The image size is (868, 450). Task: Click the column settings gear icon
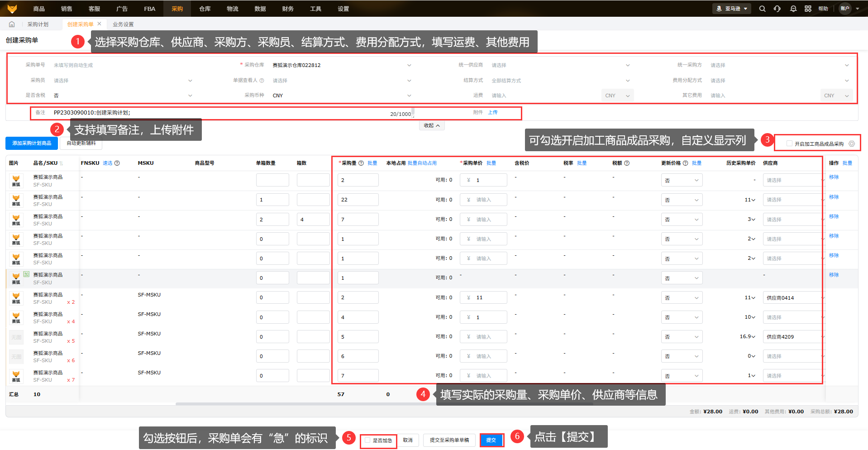pyautogui.click(x=852, y=144)
